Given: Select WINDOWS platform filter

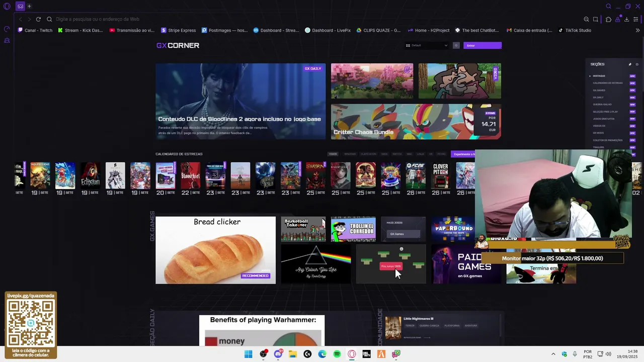Looking at the screenshot, I should point(350,154).
